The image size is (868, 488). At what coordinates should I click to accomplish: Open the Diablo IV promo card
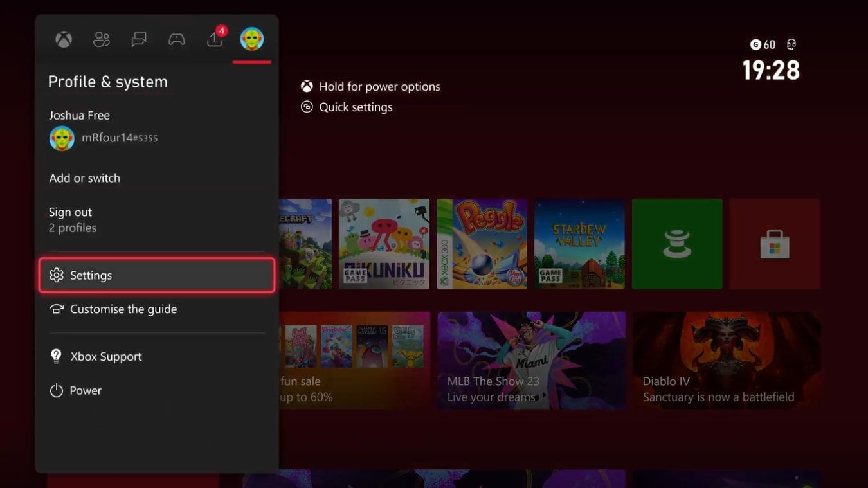pos(727,360)
